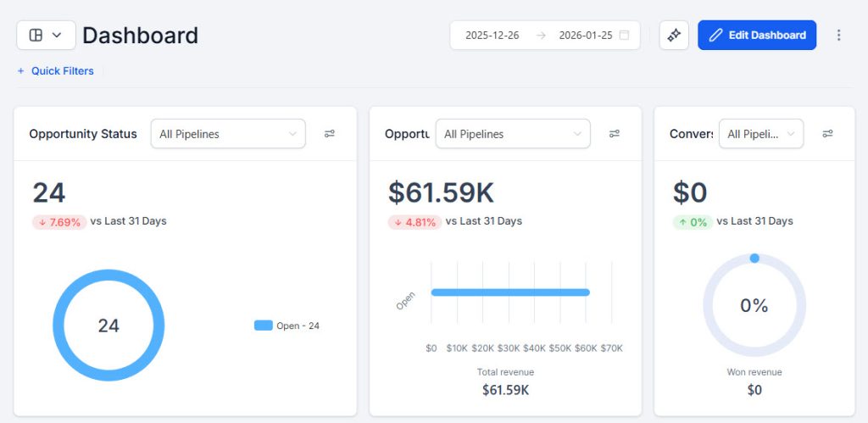Select the end date 2026-01-25 field
This screenshot has height=423, width=868.
tap(585, 36)
